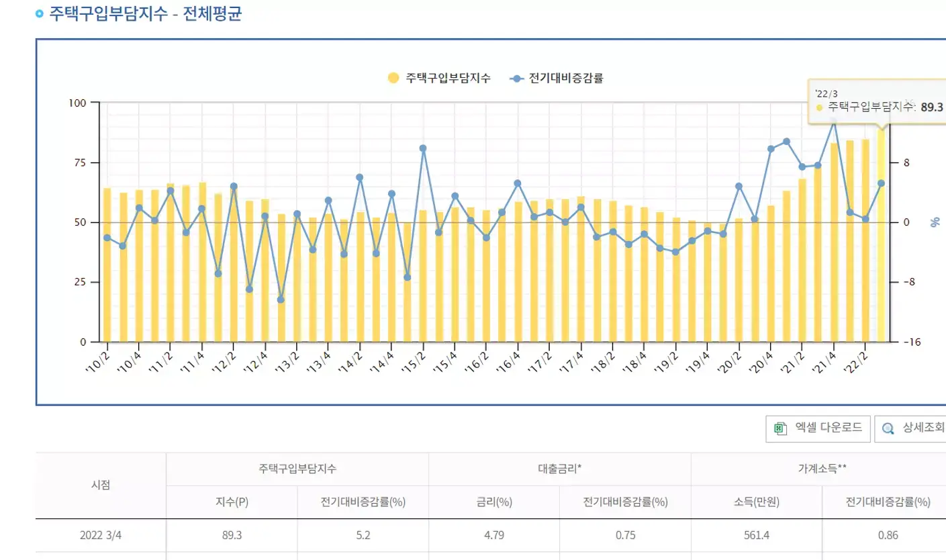Click the 주택구입부담지수 table group header

[297, 469]
